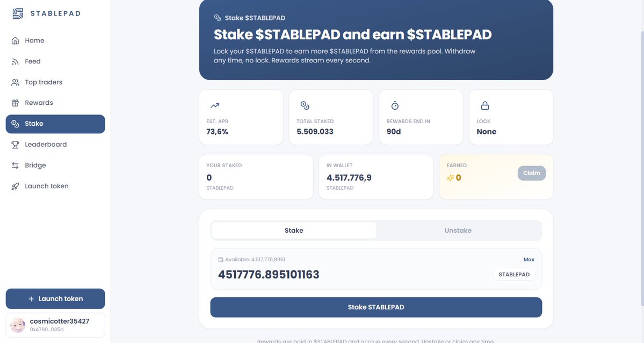Open Top traders in the sidebar

(55, 82)
